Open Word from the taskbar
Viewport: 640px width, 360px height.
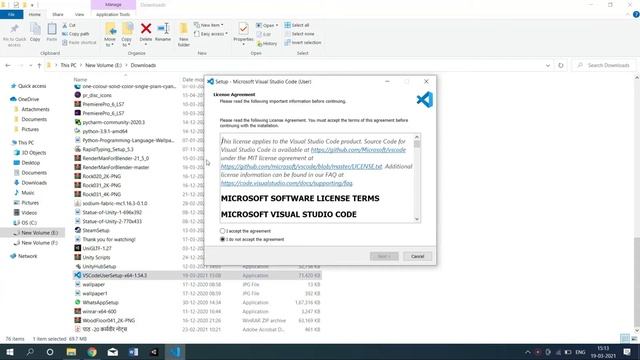pos(133,352)
